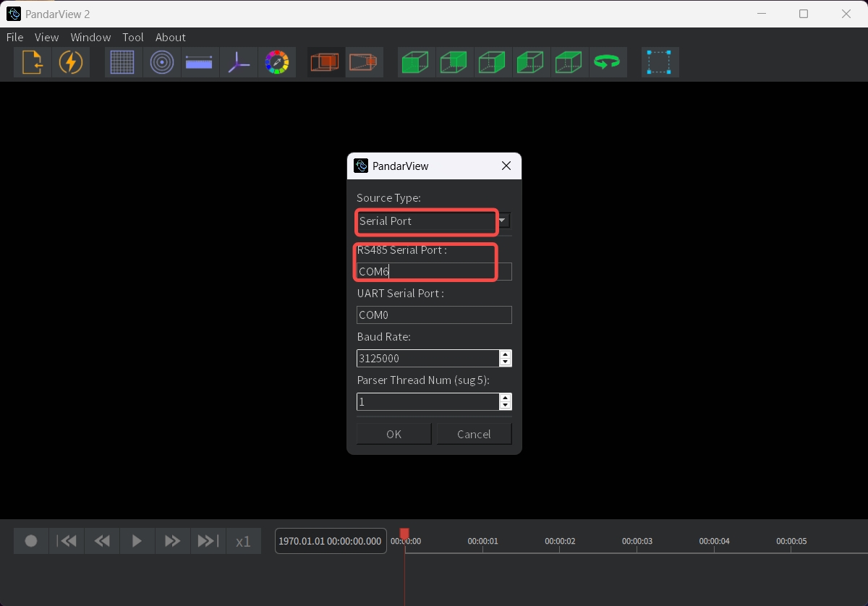Activate the dashed rectangle point selection tool
This screenshot has width=868, height=606.
pos(659,63)
